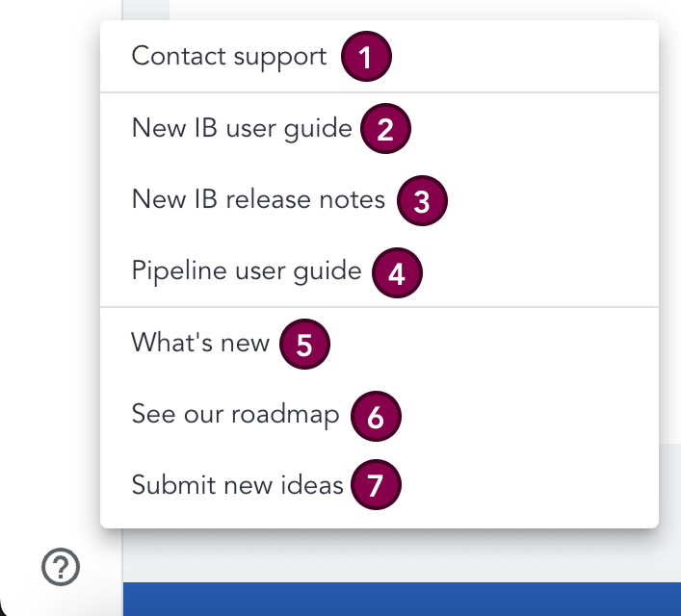Choose Submit new ideas
681x616 pixels.
coord(237,485)
